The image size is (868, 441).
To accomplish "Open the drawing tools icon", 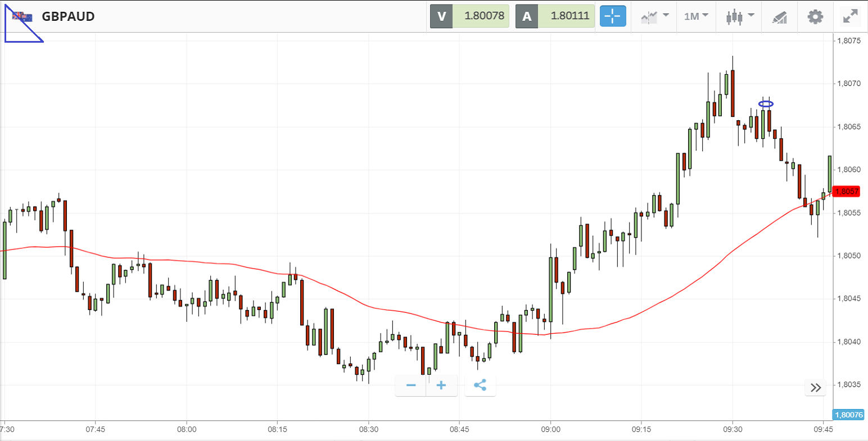I will [x=779, y=17].
